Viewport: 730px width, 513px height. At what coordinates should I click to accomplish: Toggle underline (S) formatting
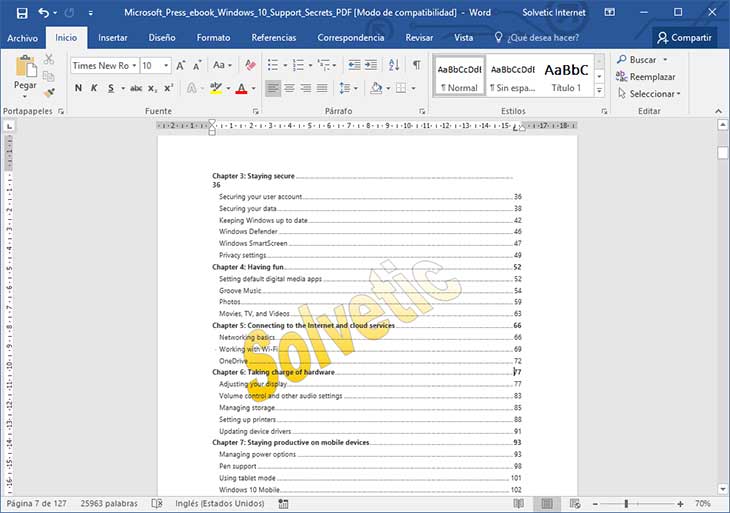[111, 88]
